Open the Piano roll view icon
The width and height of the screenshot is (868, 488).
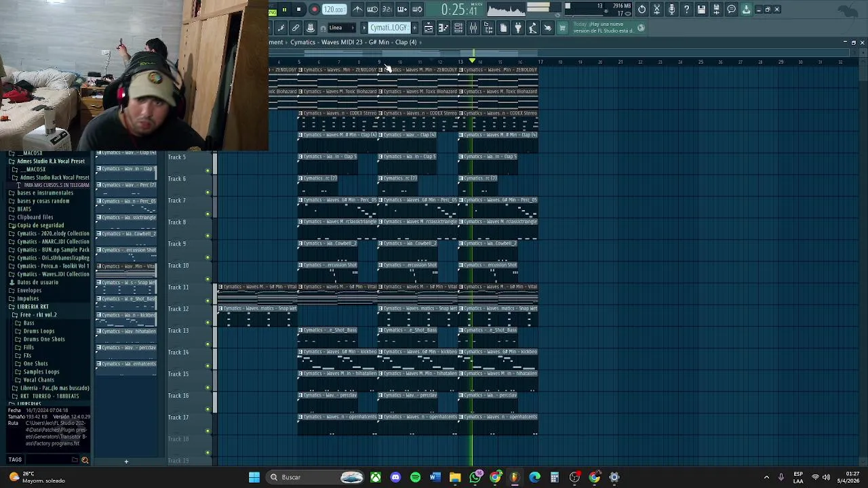(x=443, y=28)
